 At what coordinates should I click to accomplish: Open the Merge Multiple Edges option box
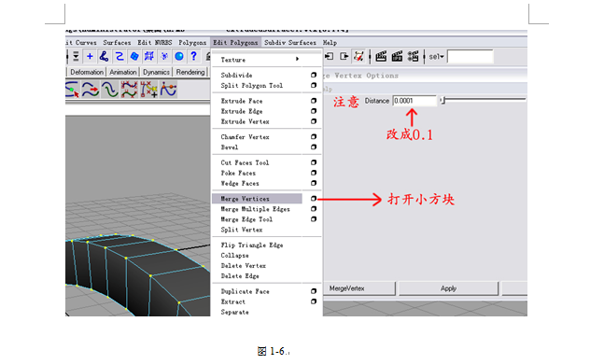tap(314, 209)
